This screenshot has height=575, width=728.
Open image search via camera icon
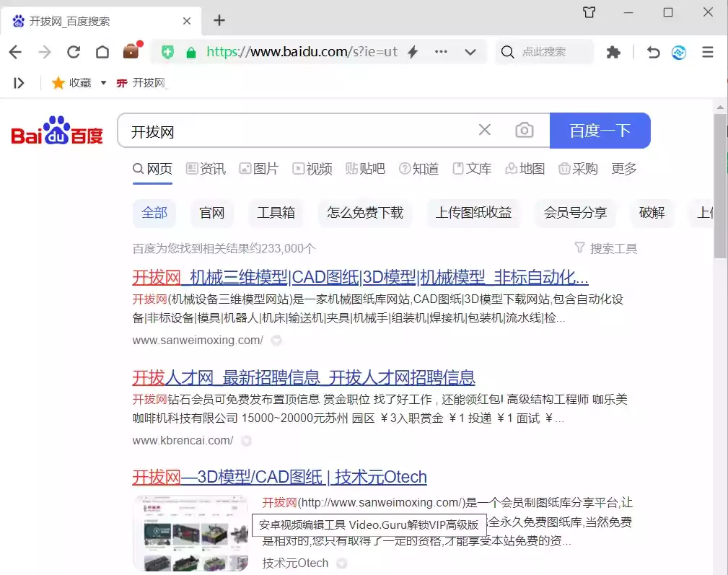pos(525,130)
